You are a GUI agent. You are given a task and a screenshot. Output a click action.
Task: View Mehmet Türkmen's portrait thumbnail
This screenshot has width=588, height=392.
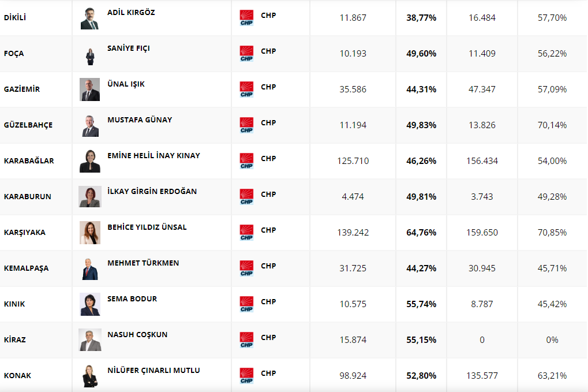tap(89, 268)
